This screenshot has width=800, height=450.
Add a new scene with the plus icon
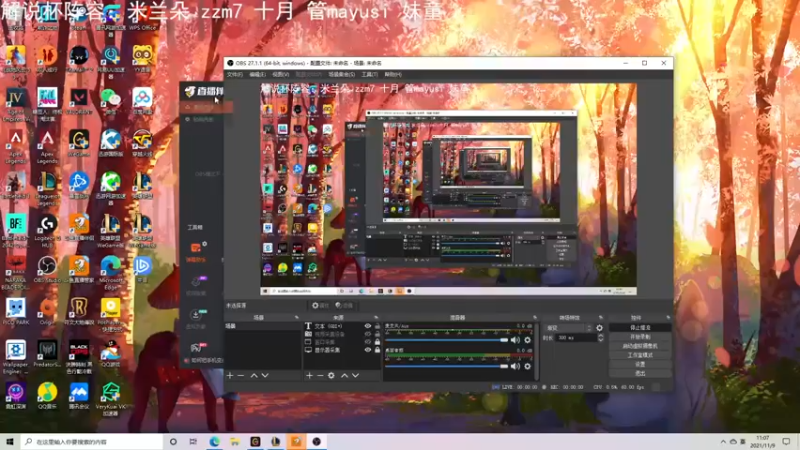pyautogui.click(x=230, y=376)
